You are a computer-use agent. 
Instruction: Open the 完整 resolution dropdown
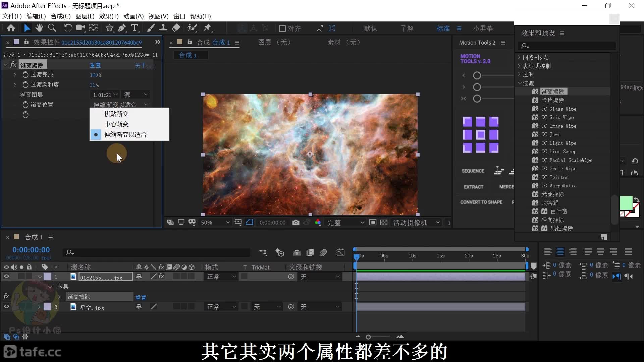pyautogui.click(x=345, y=223)
